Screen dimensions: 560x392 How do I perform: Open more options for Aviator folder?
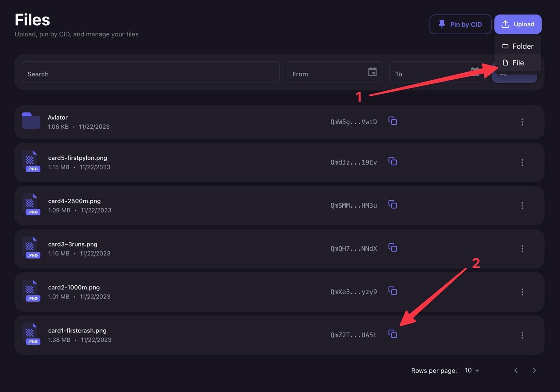tap(522, 122)
